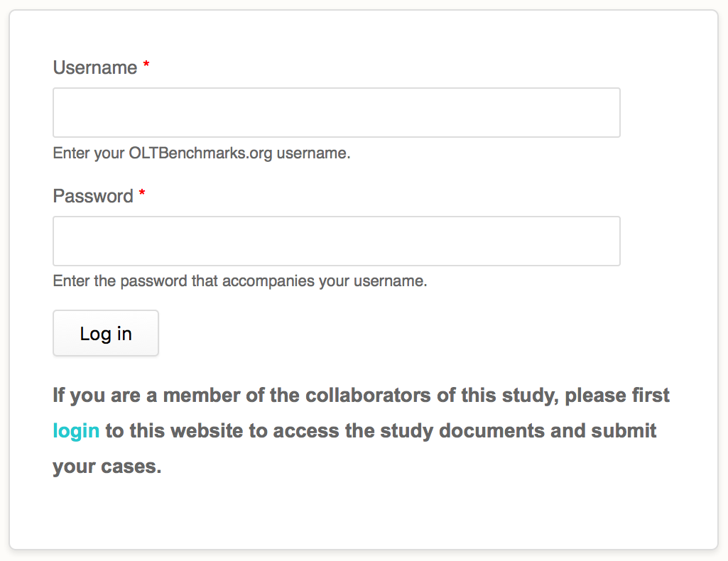Open the teal login link
Screen dimensions: 728x561
point(76,430)
